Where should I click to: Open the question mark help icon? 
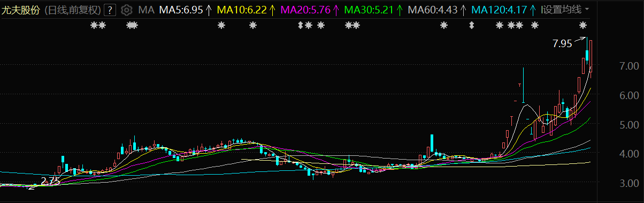pos(110,10)
